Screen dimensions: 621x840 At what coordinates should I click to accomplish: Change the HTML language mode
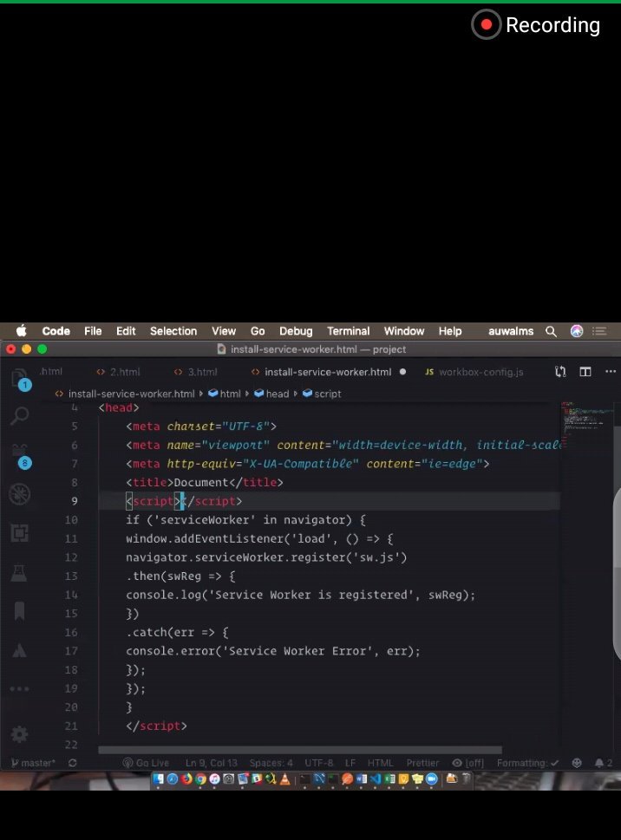click(381, 763)
